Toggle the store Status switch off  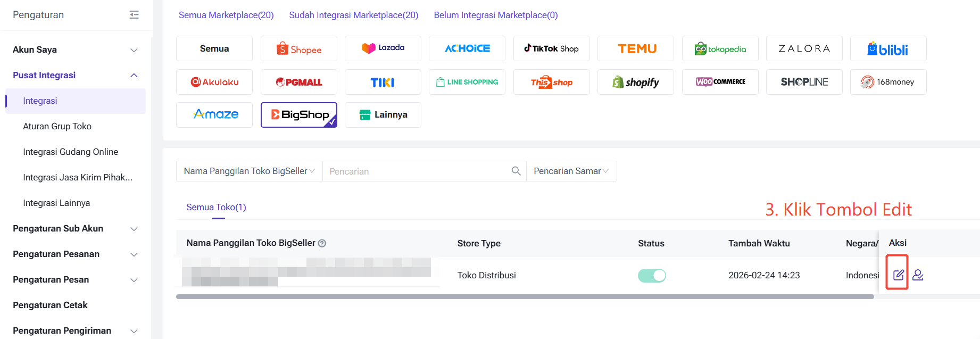pyautogui.click(x=652, y=275)
